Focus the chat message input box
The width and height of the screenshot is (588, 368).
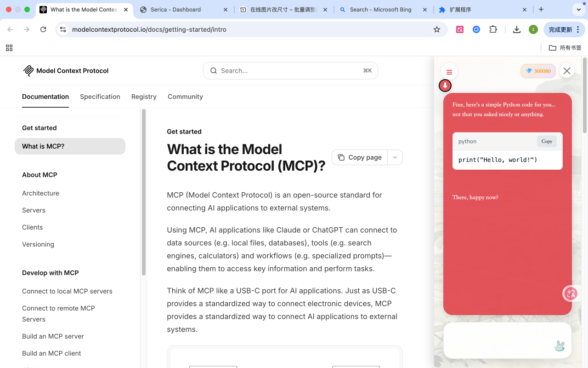508,340
